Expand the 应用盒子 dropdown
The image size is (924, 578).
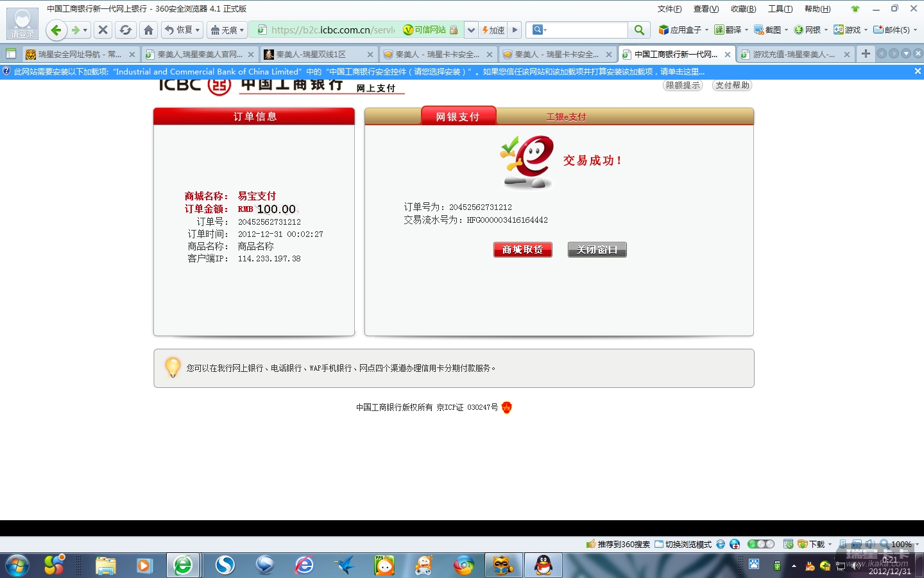707,30
